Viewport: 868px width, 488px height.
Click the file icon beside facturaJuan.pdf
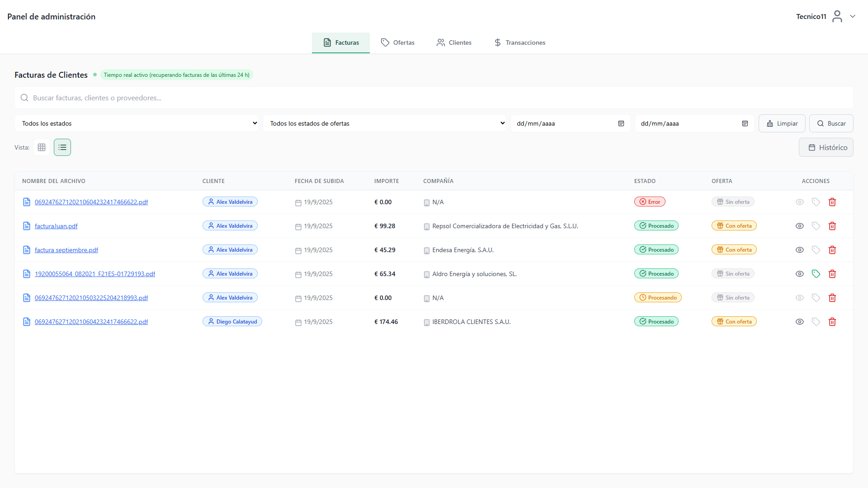[x=27, y=226]
